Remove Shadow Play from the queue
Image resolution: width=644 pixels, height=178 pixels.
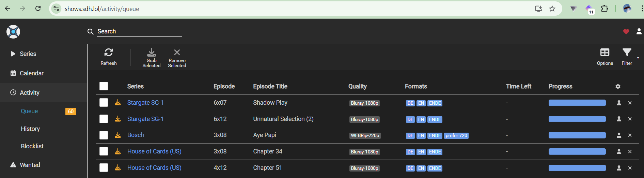pos(630,103)
